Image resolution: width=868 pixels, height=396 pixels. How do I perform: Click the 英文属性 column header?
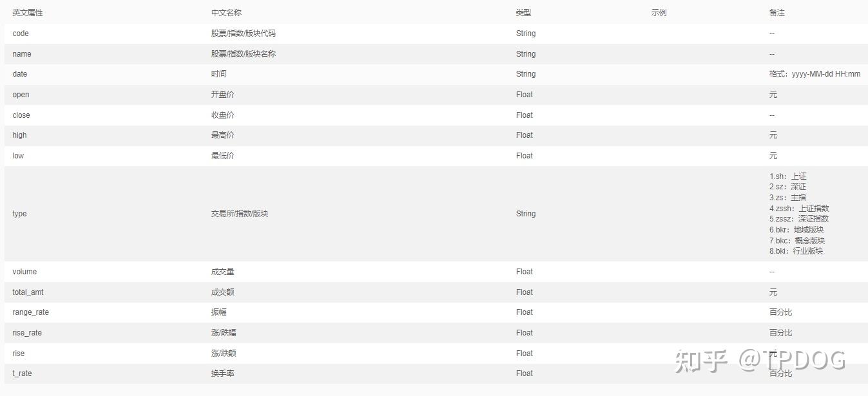click(x=28, y=13)
